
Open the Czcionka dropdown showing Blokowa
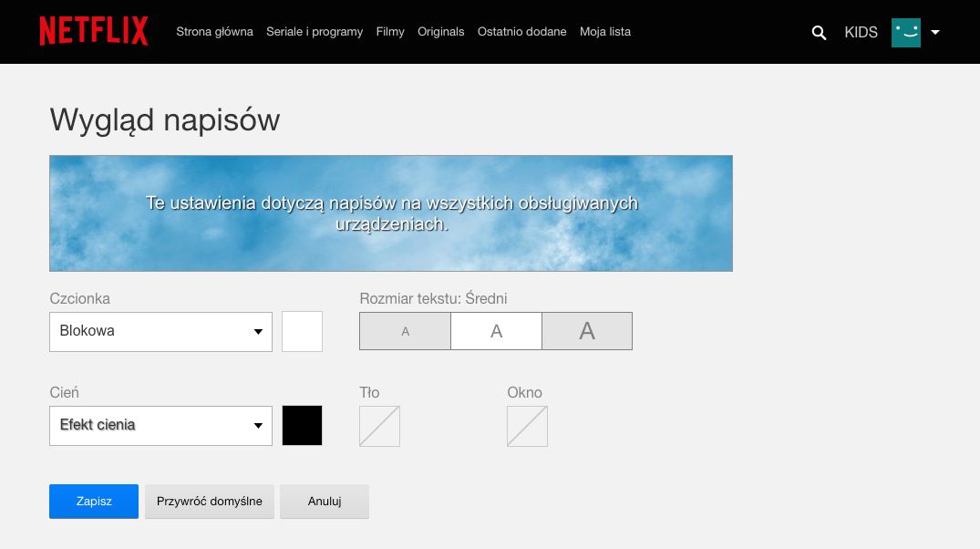coord(160,331)
